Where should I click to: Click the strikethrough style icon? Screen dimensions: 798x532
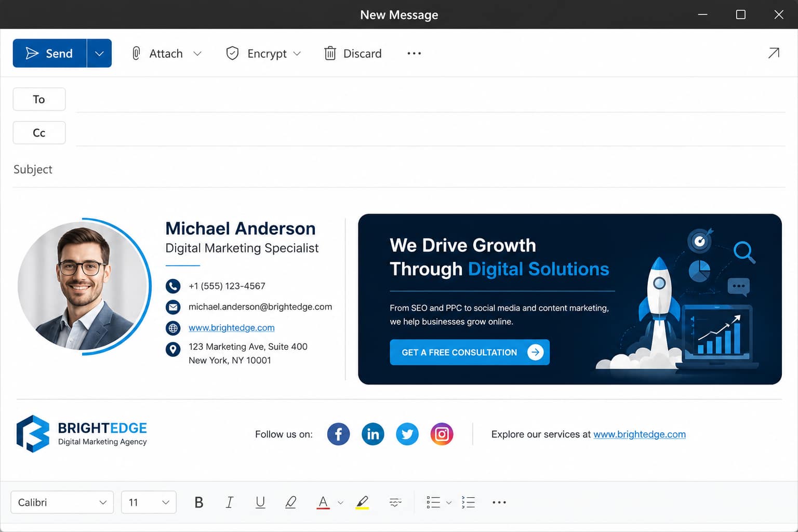pos(395,502)
